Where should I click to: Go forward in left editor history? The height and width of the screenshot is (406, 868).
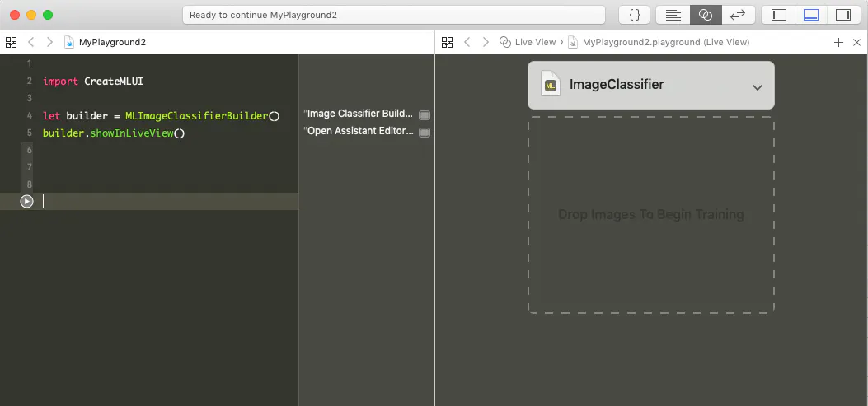[x=49, y=42]
